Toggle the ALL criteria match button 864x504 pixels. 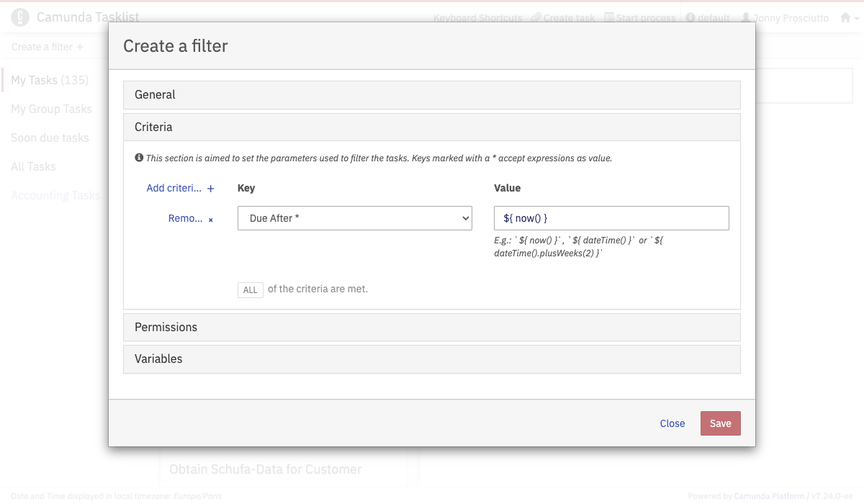tap(250, 290)
